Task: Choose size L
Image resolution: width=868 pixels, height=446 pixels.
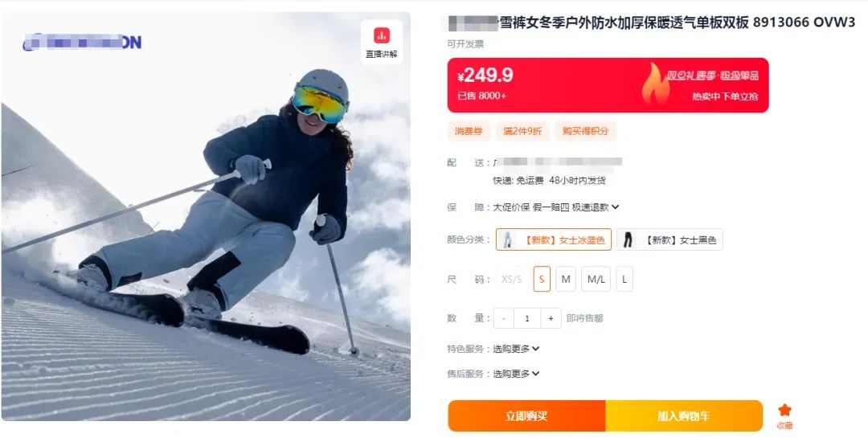Action: point(624,280)
